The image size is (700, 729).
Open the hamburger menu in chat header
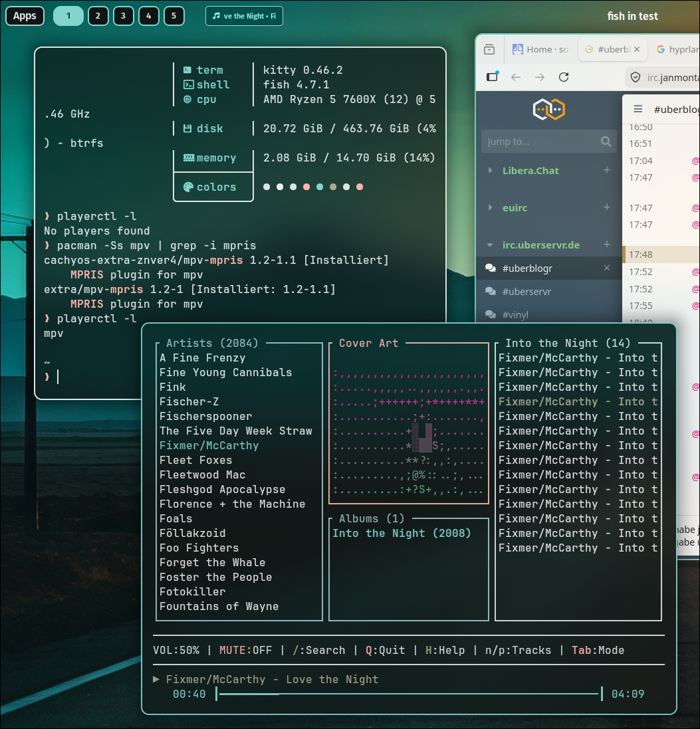pos(638,109)
